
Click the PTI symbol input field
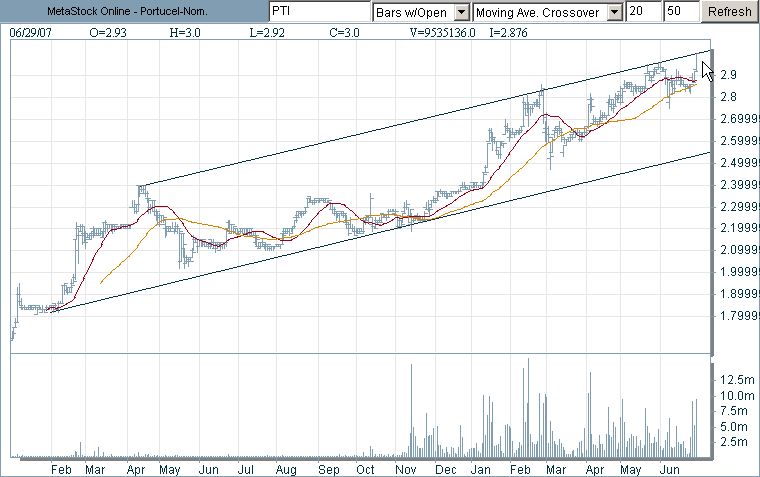[317, 12]
